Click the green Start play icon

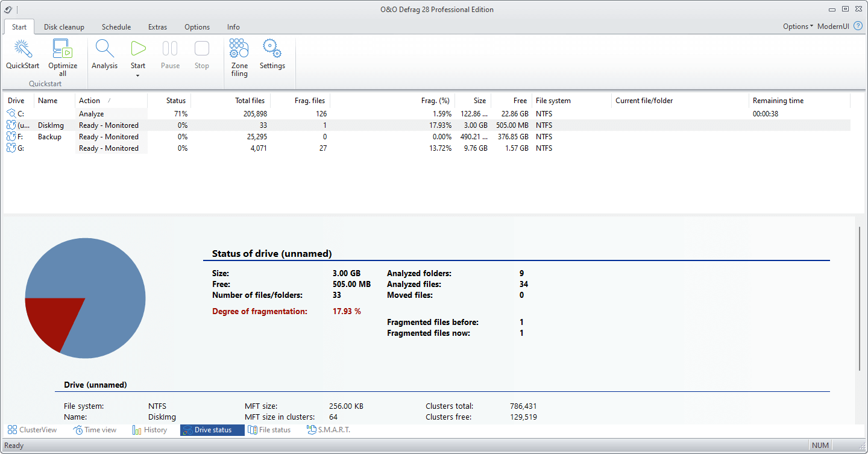click(x=138, y=49)
